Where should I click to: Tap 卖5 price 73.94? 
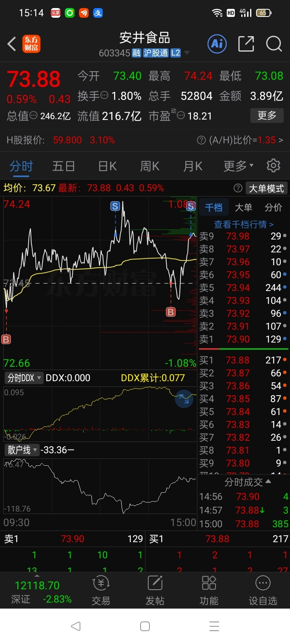pos(238,288)
